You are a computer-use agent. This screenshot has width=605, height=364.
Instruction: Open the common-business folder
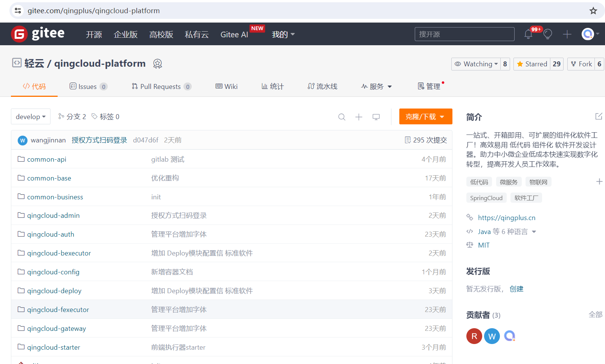[55, 197]
